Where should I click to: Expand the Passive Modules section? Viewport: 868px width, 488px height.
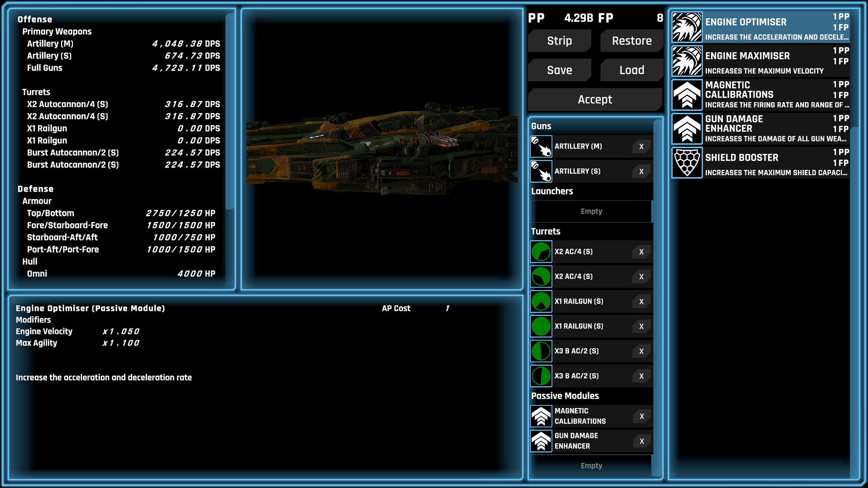[565, 396]
